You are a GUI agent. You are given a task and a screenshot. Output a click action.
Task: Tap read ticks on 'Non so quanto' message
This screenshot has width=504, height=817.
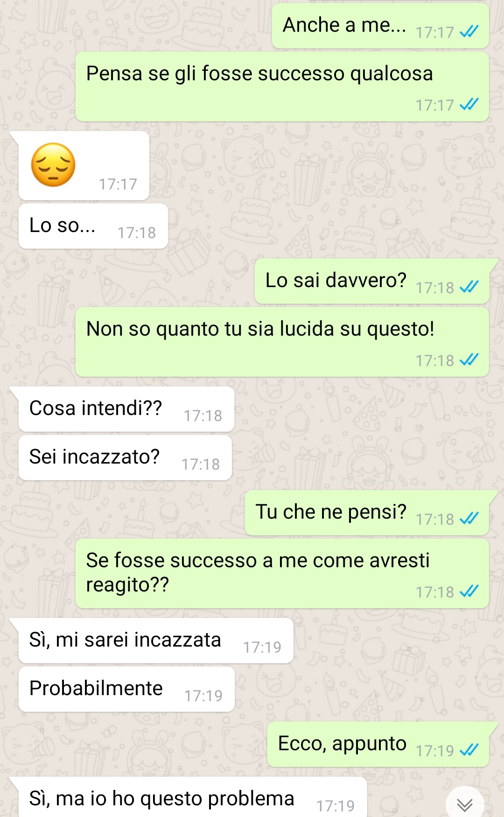tap(469, 360)
